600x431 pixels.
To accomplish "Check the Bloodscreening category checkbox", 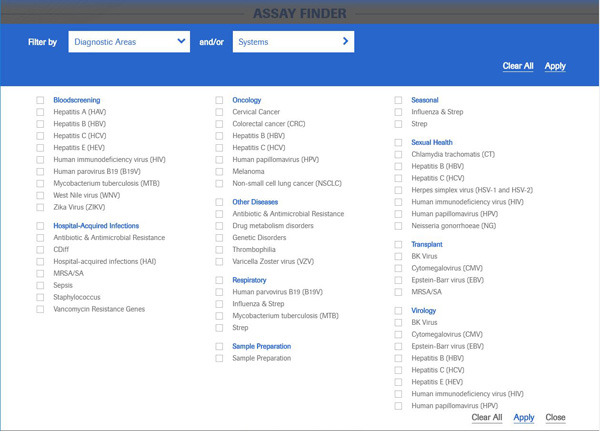I will tap(41, 100).
